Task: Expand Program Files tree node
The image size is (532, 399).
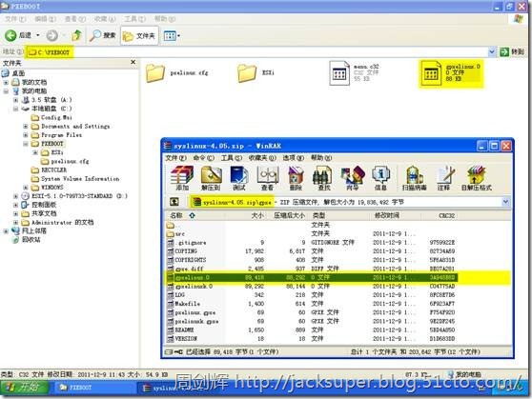Action: pyautogui.click(x=26, y=135)
